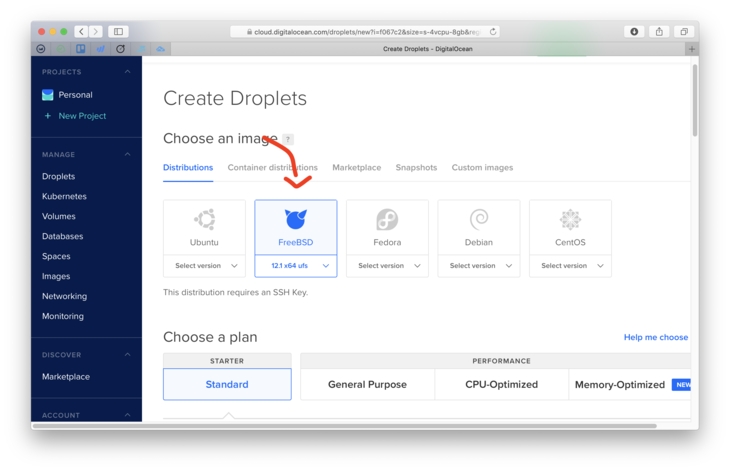
Task: Open Ubuntu Select version dropdown
Action: tap(204, 266)
